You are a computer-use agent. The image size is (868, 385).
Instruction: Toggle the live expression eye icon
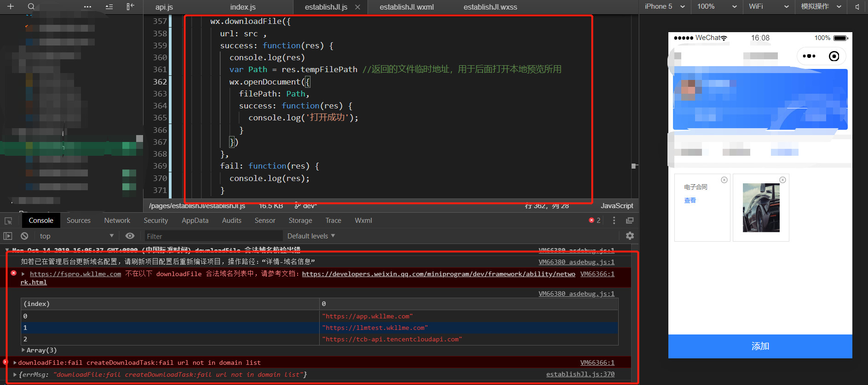(x=130, y=236)
